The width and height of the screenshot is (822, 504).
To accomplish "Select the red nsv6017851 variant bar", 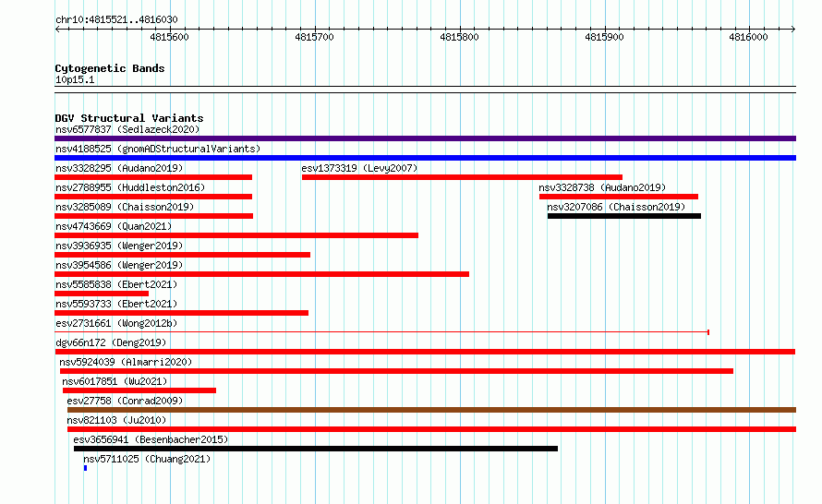I will coord(139,390).
